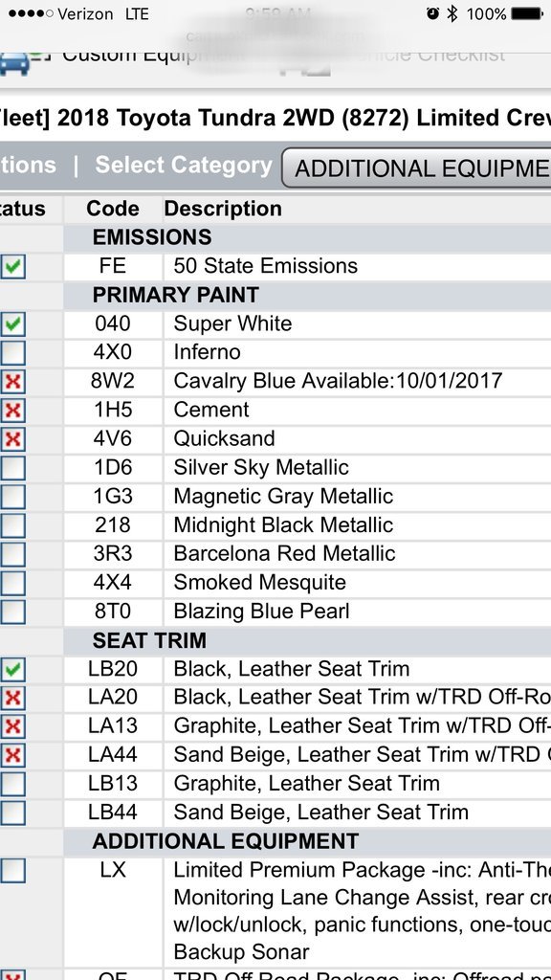Click the Select Category label

click(184, 165)
